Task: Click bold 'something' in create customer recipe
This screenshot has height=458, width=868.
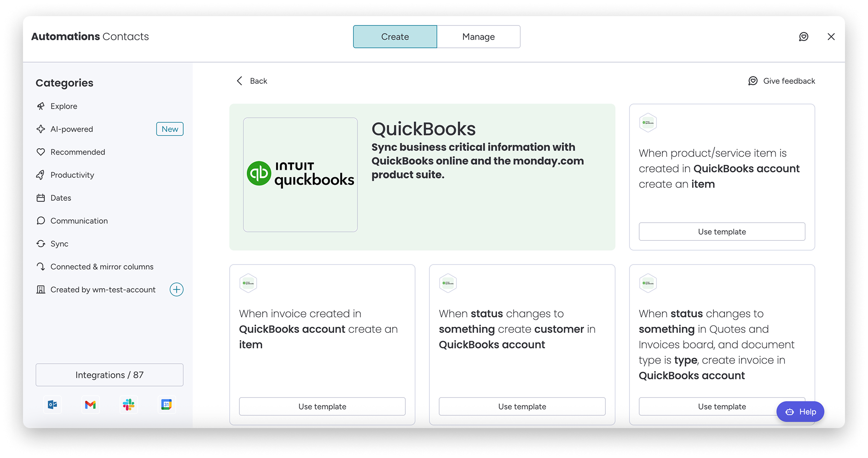Action: coord(467,329)
